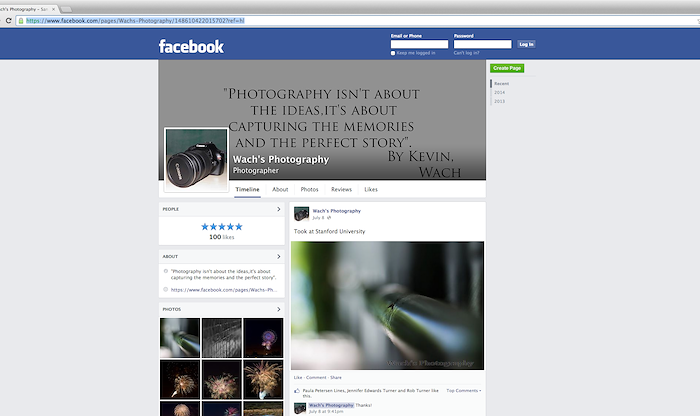Click the five-star rating in People box

[222, 227]
